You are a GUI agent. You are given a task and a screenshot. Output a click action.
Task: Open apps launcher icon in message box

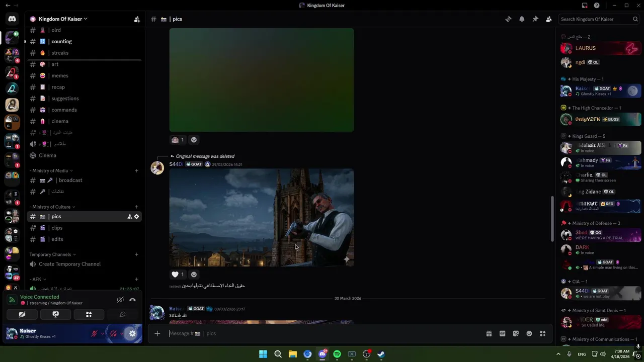[x=542, y=333]
